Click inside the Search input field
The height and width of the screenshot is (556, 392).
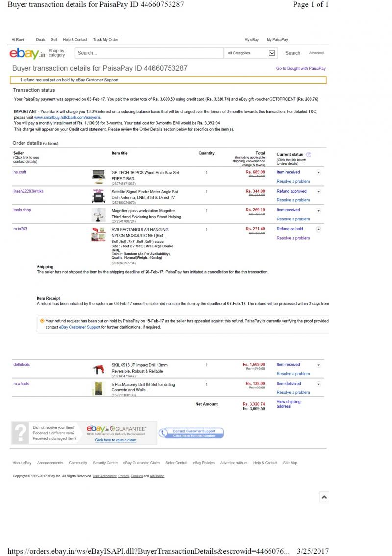click(147, 53)
